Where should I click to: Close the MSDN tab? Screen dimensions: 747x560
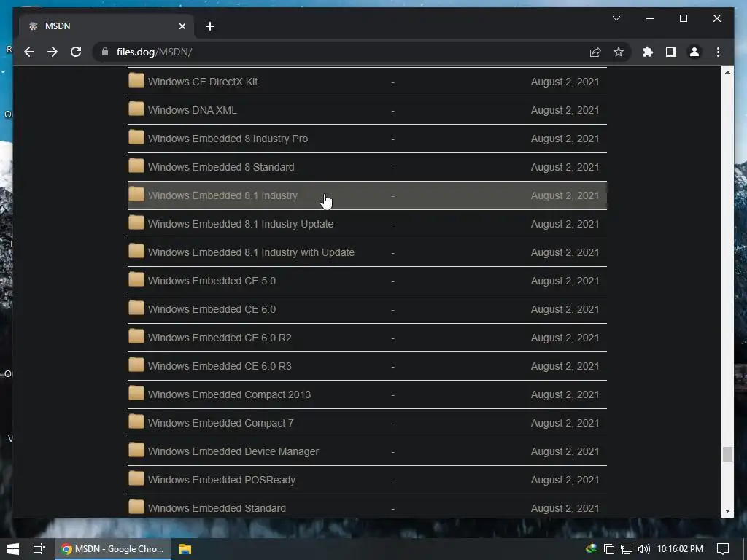click(182, 26)
